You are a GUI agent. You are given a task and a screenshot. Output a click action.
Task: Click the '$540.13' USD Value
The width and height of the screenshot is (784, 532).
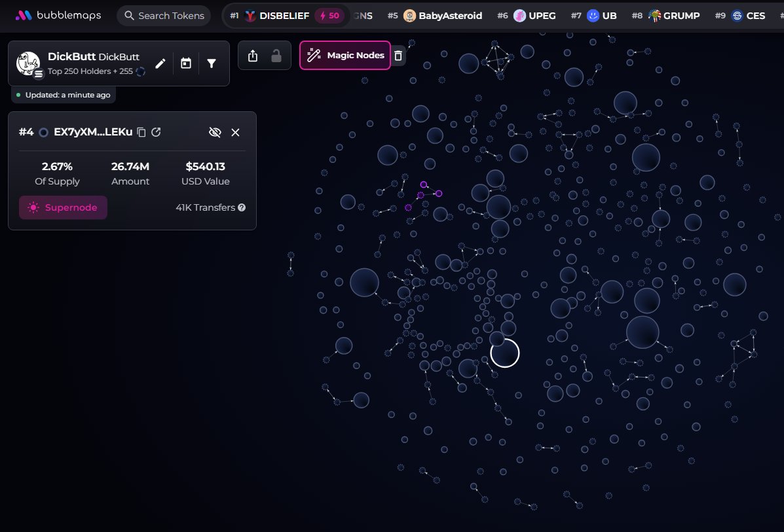click(x=206, y=166)
